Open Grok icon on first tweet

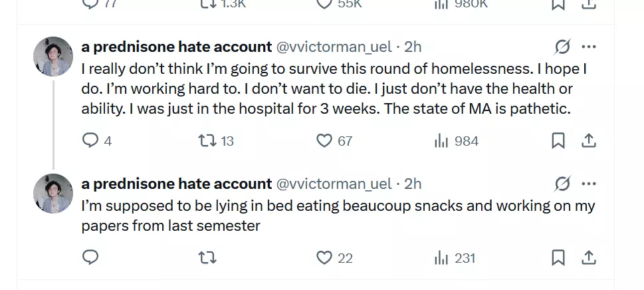pyautogui.click(x=562, y=47)
